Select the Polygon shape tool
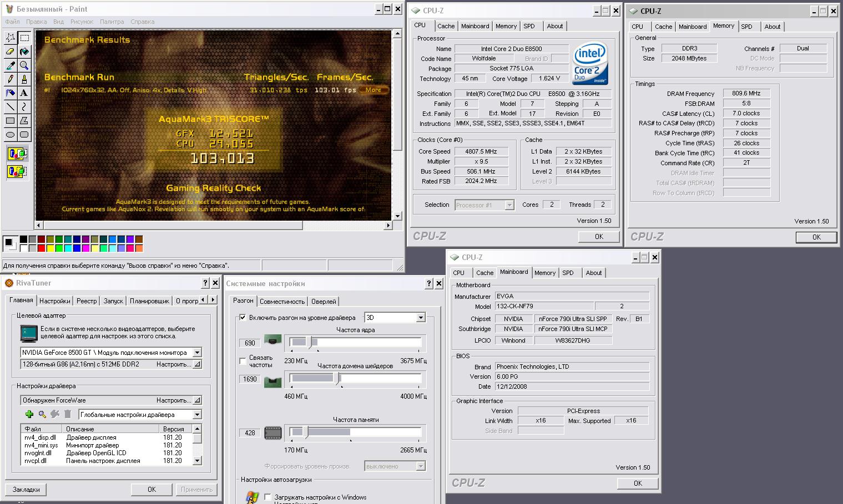This screenshot has height=504, width=843. point(24,120)
